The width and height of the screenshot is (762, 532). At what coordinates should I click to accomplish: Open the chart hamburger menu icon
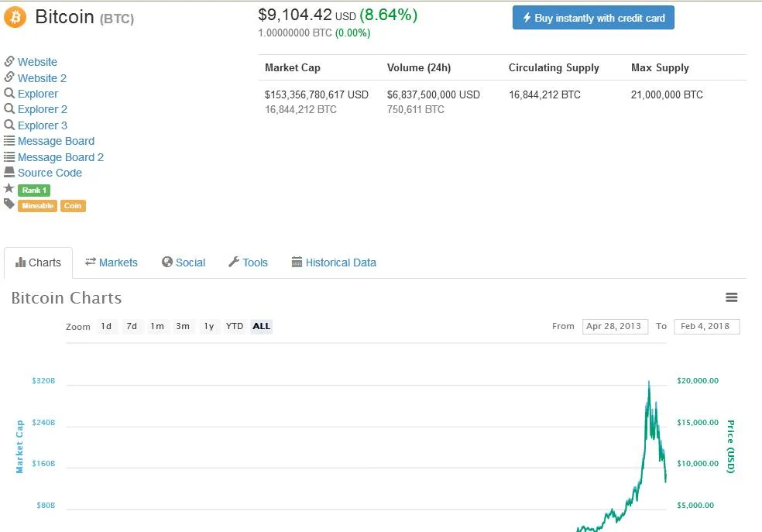coord(731,297)
